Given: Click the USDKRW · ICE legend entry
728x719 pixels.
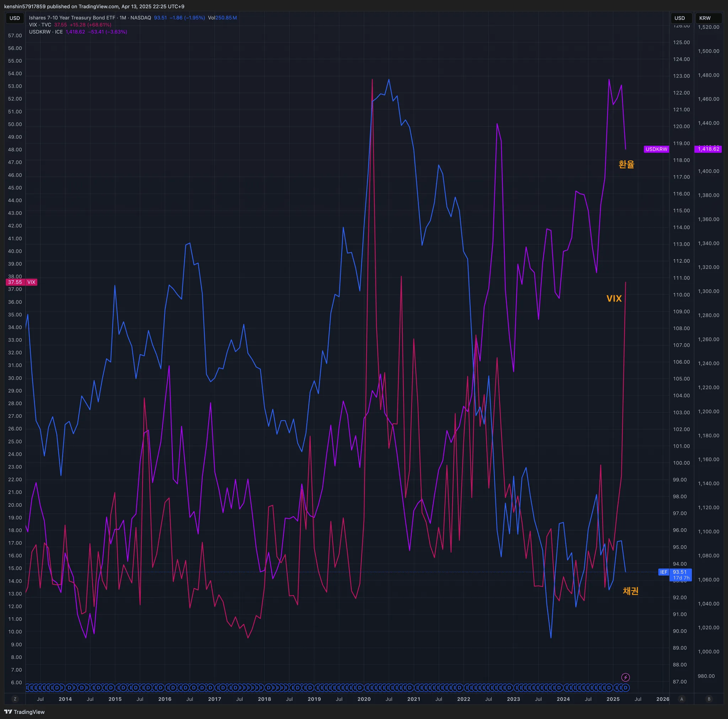Looking at the screenshot, I should point(46,32).
